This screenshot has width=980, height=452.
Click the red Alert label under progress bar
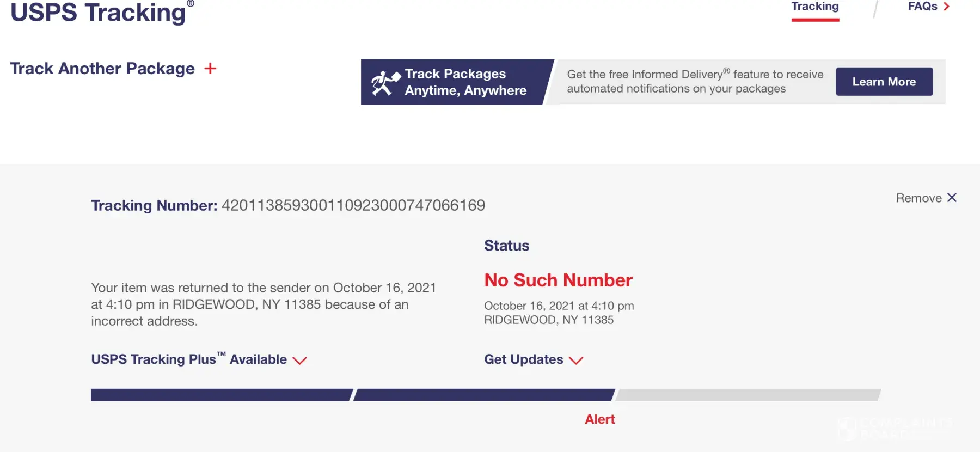(x=599, y=419)
